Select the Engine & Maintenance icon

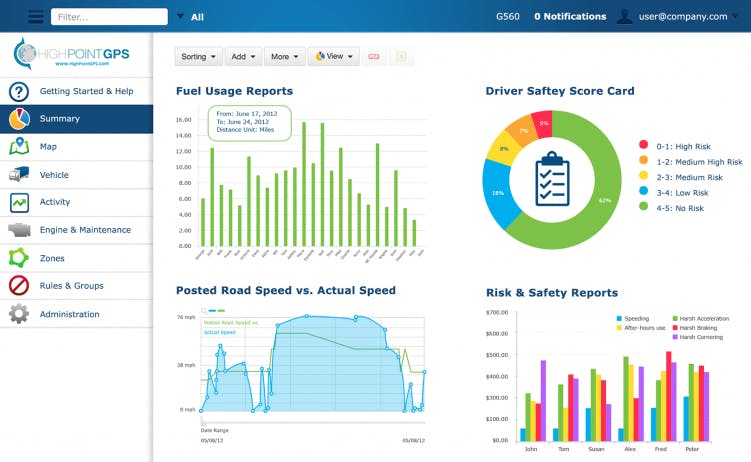point(19,230)
